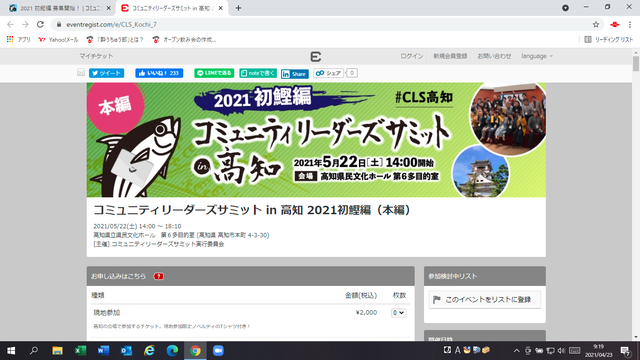640x360 pixels.
Task: Open the ticket quantity dropdown for 現地参加
Action: [x=398, y=313]
